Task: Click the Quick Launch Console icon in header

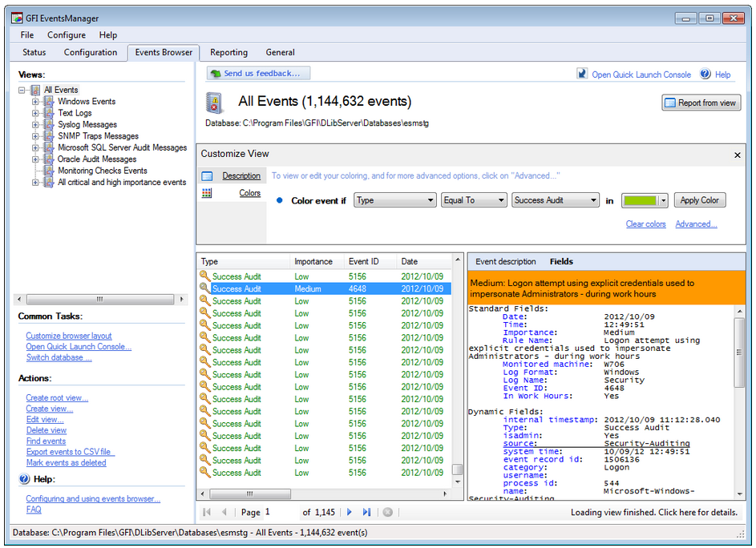Action: click(x=582, y=75)
